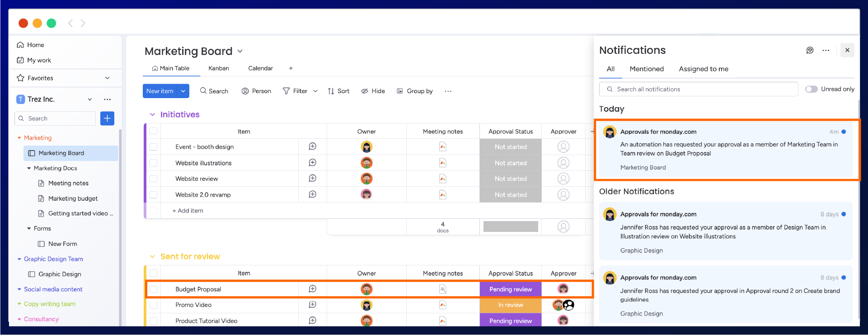Screen dimensions: 868x335
Task: Click + Add item in Initiatives
Action: coord(188,211)
